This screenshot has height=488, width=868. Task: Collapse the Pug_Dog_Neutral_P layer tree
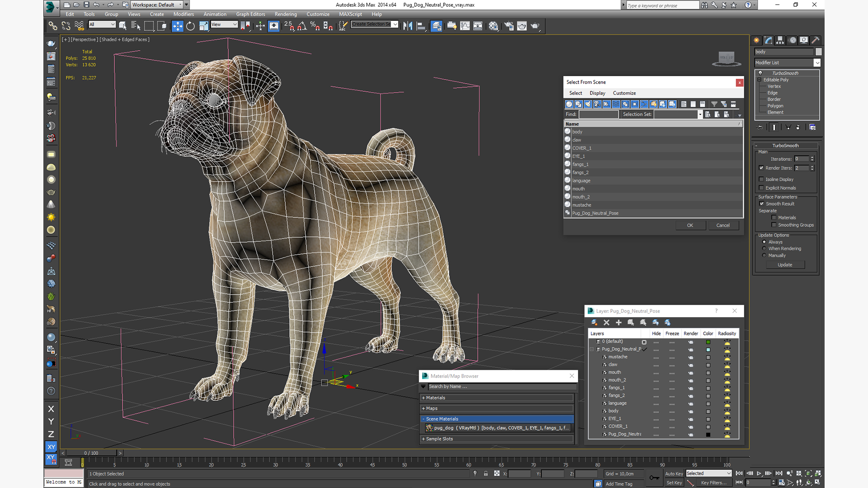pos(591,349)
